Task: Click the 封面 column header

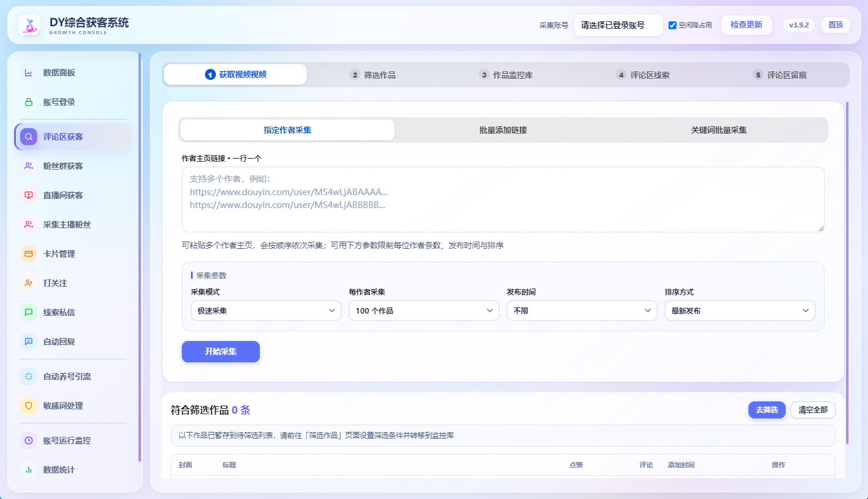Action: click(185, 465)
